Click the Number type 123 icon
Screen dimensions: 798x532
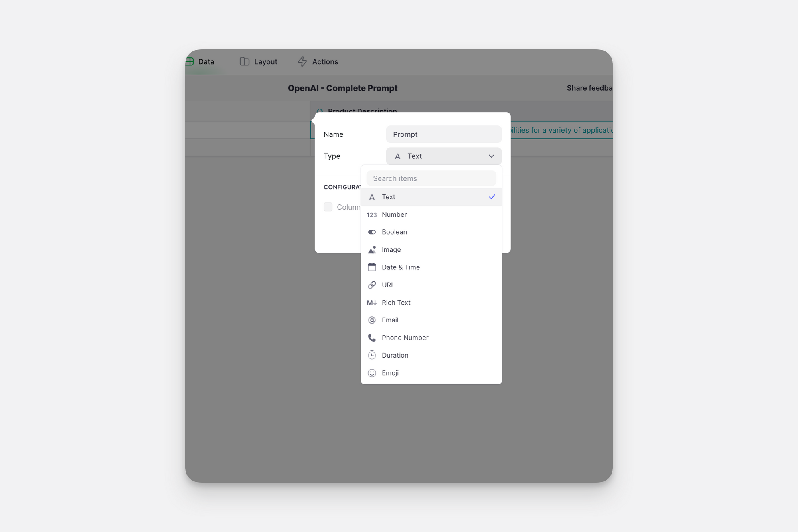click(371, 215)
